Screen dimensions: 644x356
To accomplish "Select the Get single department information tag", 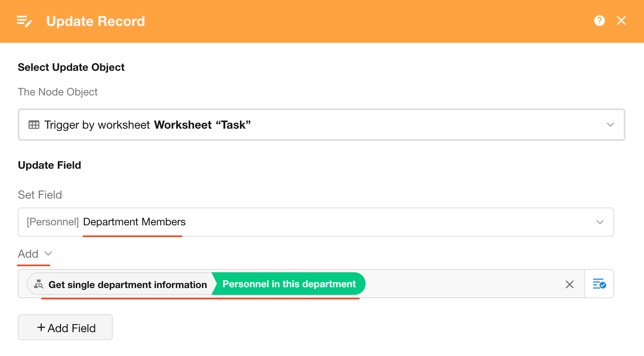I will click(x=127, y=284).
